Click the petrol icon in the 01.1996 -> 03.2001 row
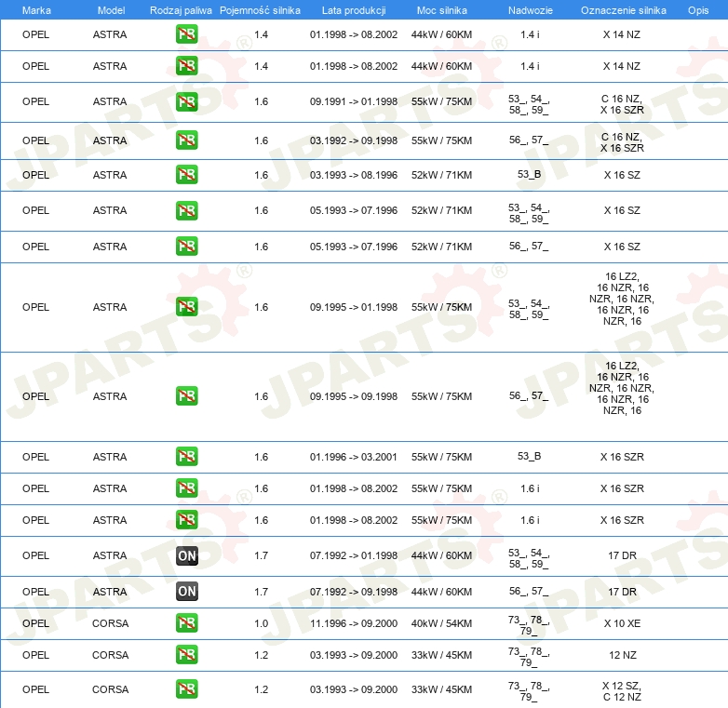Image resolution: width=728 pixels, height=708 pixels. (x=186, y=456)
